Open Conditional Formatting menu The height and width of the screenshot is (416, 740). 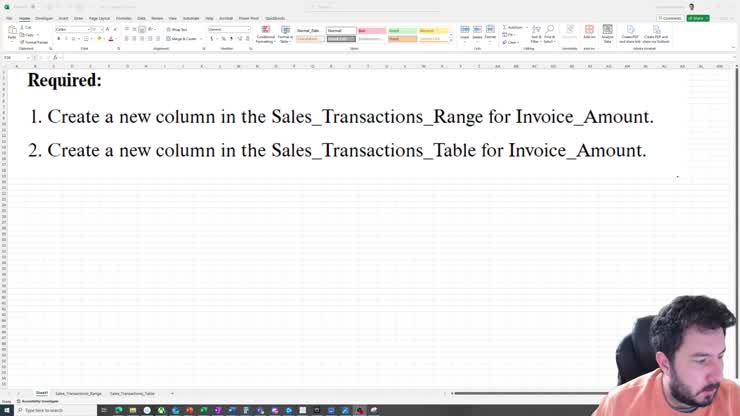click(265, 34)
